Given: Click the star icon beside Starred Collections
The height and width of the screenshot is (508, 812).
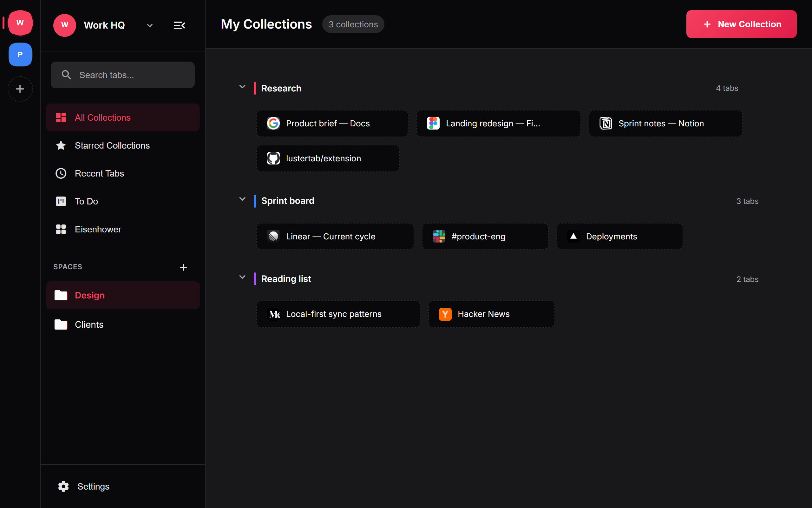Looking at the screenshot, I should (61, 145).
